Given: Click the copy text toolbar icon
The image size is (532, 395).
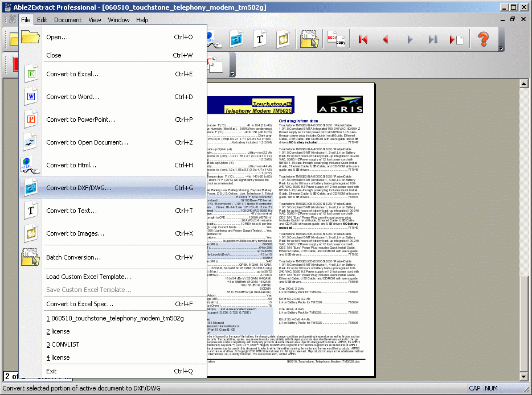Looking at the screenshot, I should (336, 39).
